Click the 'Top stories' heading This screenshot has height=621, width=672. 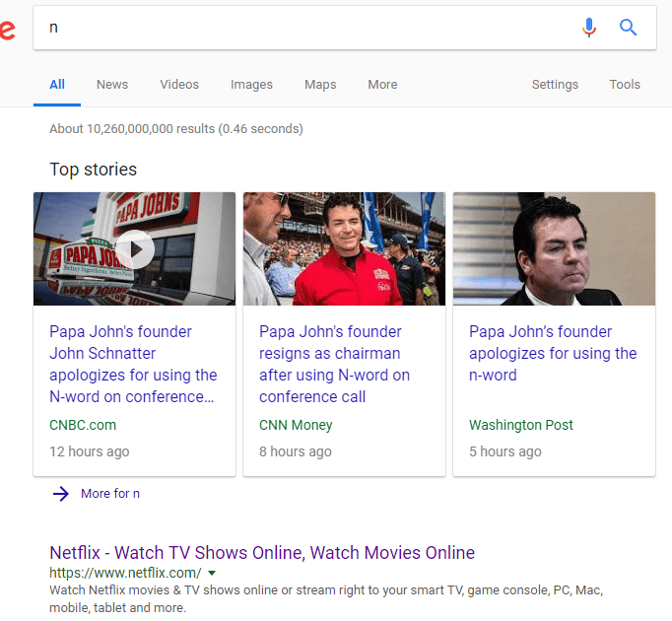[94, 170]
